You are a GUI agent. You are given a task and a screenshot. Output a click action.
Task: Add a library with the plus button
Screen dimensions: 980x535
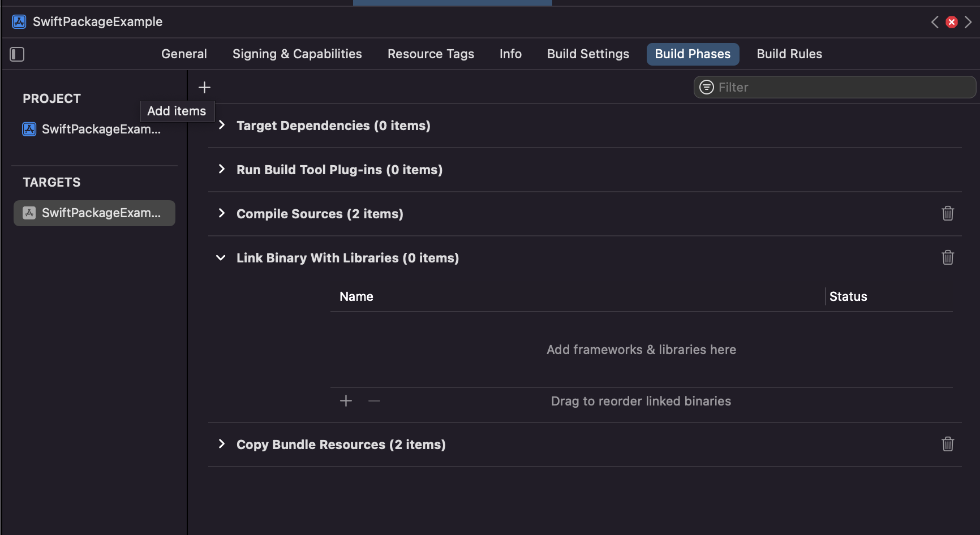(346, 401)
